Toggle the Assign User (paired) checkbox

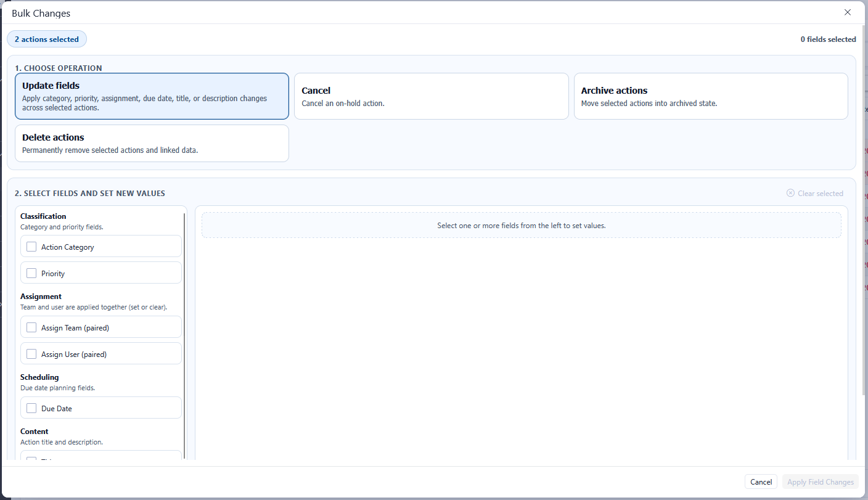pos(31,354)
